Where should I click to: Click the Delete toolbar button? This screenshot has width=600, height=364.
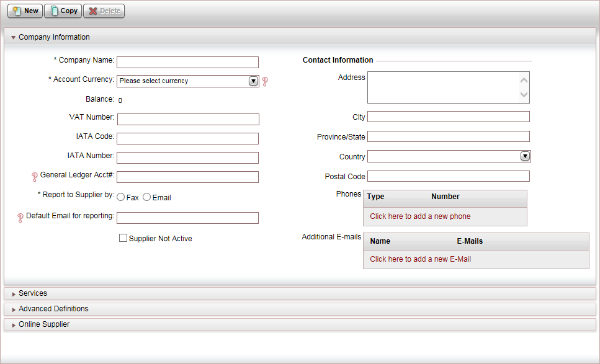(x=104, y=11)
